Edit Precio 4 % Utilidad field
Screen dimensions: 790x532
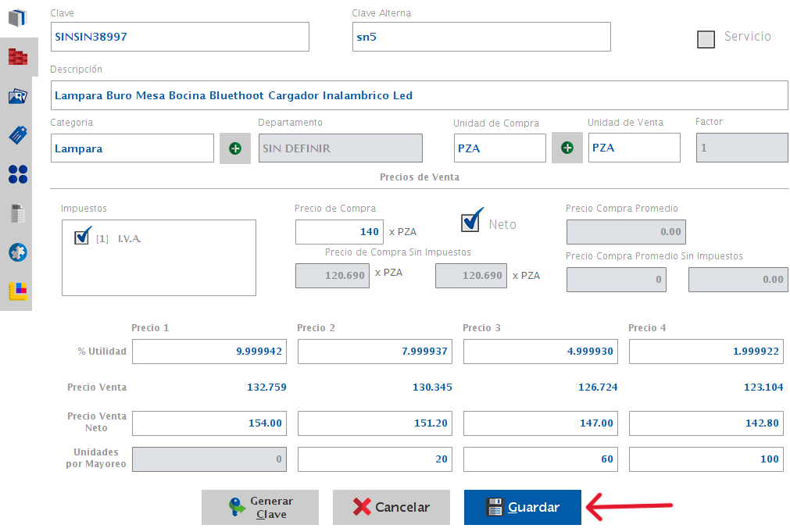click(706, 351)
